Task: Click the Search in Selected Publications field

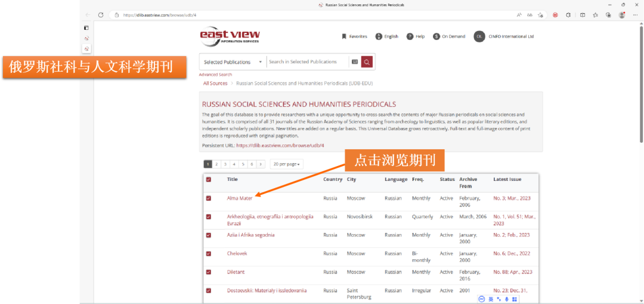Action: pos(307,62)
